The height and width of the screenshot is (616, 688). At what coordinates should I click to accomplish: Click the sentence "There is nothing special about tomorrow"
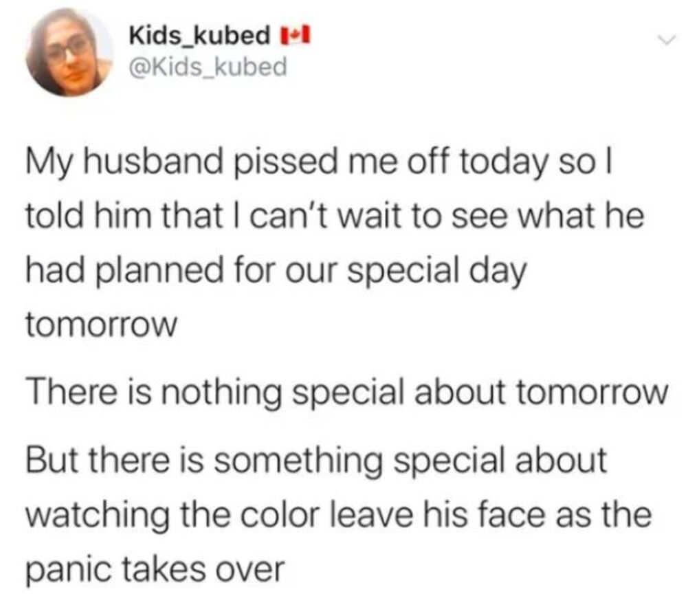click(x=346, y=393)
